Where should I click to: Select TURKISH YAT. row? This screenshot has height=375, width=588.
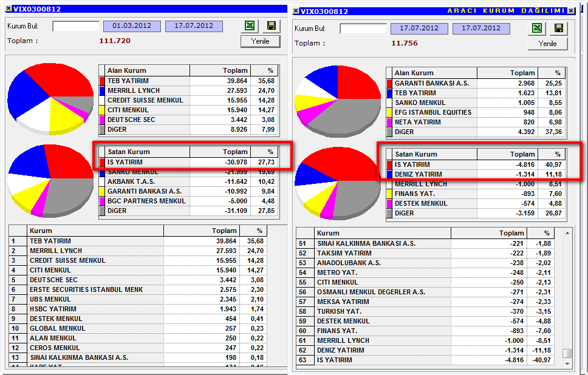point(425,312)
